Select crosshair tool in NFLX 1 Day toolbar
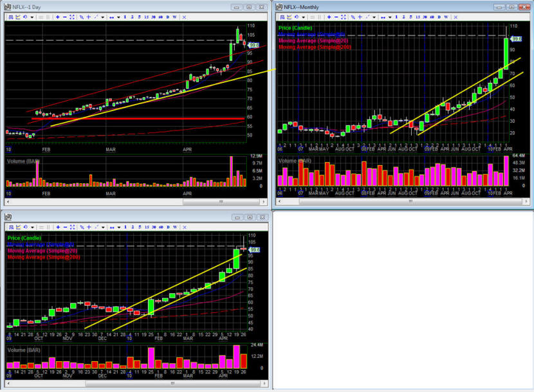534x392 pixels. coord(89,17)
